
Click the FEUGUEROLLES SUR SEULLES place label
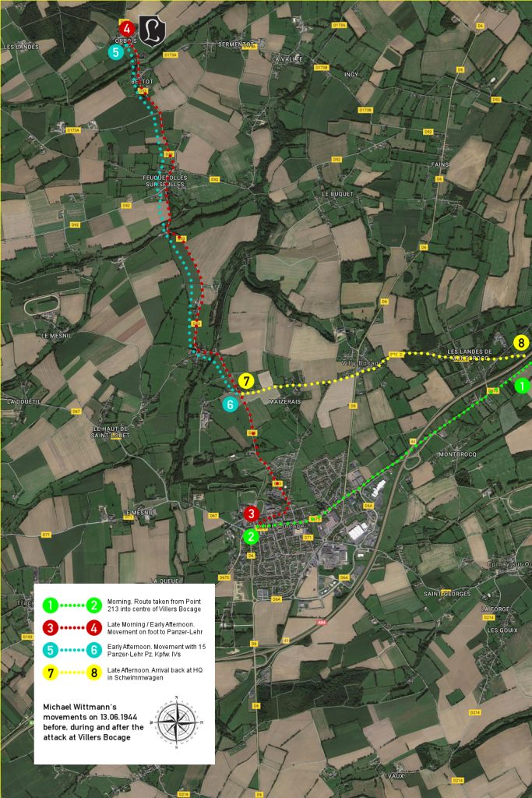[x=165, y=181]
